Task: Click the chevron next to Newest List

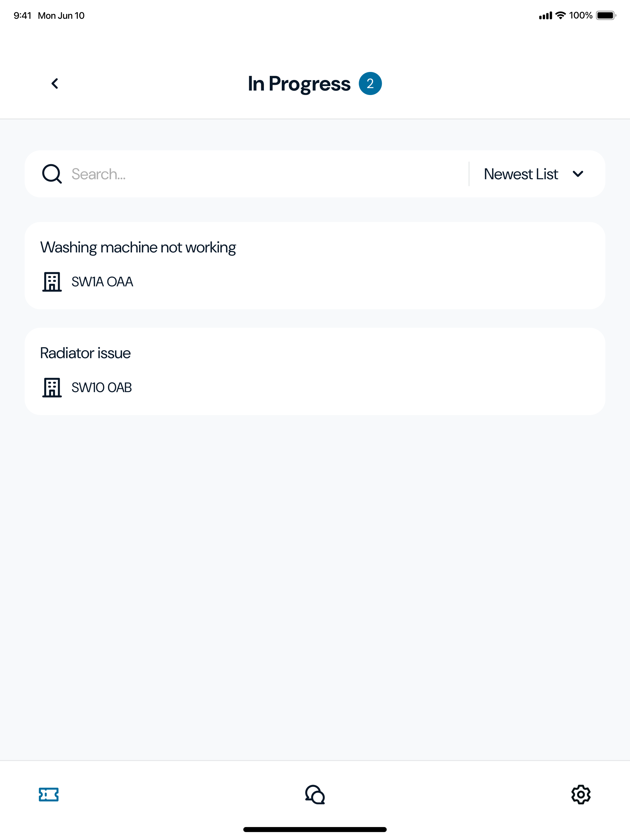Action: (578, 174)
